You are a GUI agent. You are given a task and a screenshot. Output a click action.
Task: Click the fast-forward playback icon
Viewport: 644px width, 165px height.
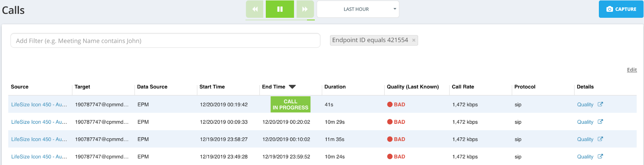pyautogui.click(x=305, y=9)
